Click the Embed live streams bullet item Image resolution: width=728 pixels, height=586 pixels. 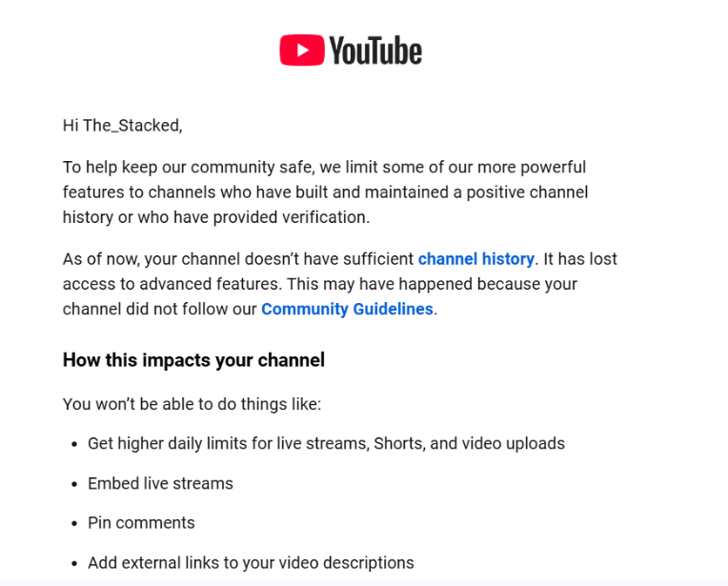(x=160, y=483)
